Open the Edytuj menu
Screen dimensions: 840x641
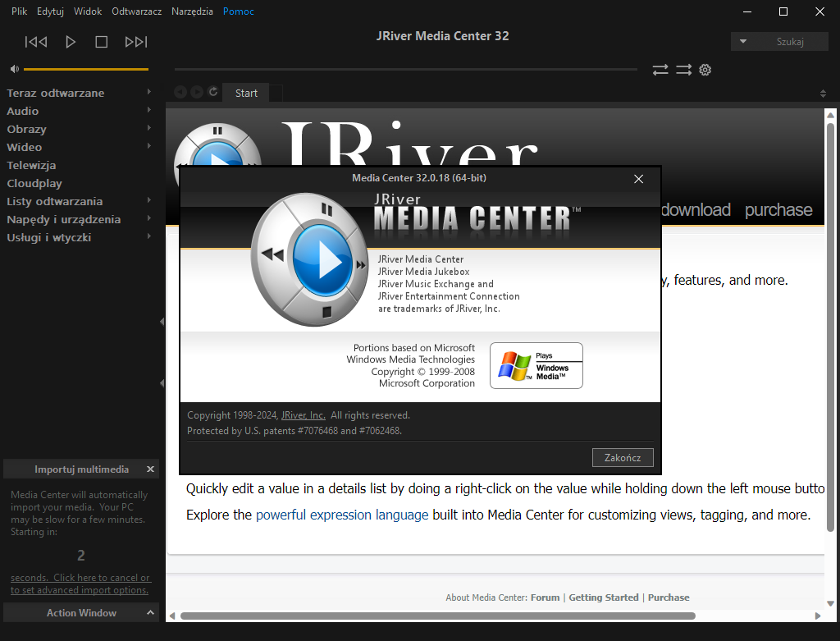[x=50, y=11]
